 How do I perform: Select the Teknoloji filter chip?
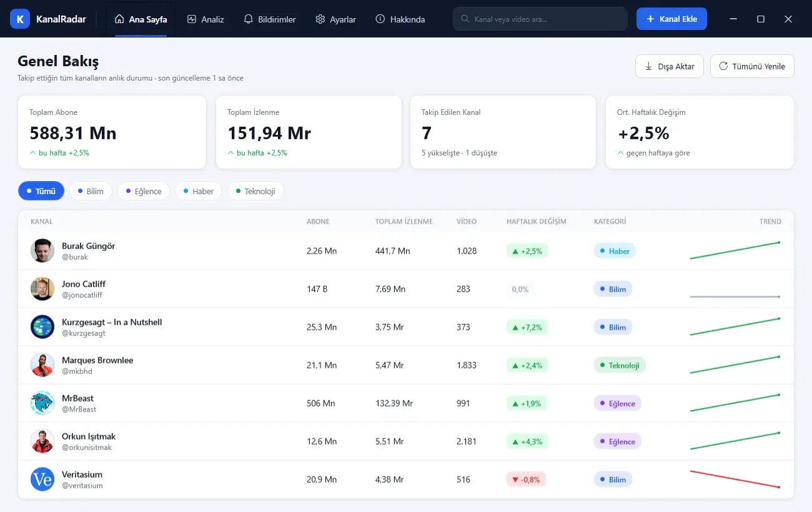click(x=255, y=191)
